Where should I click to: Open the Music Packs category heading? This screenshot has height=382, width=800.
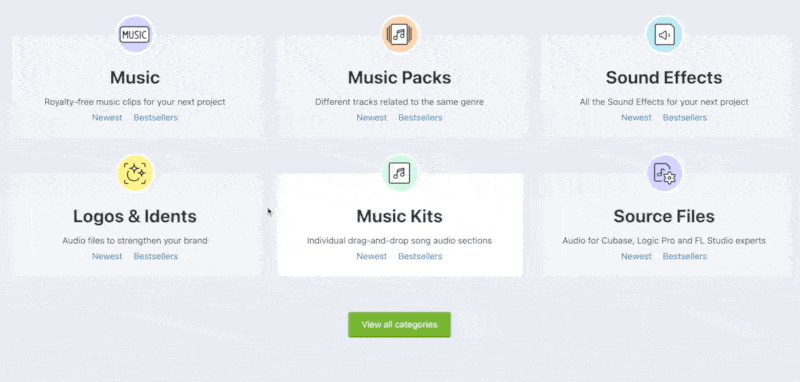click(399, 78)
